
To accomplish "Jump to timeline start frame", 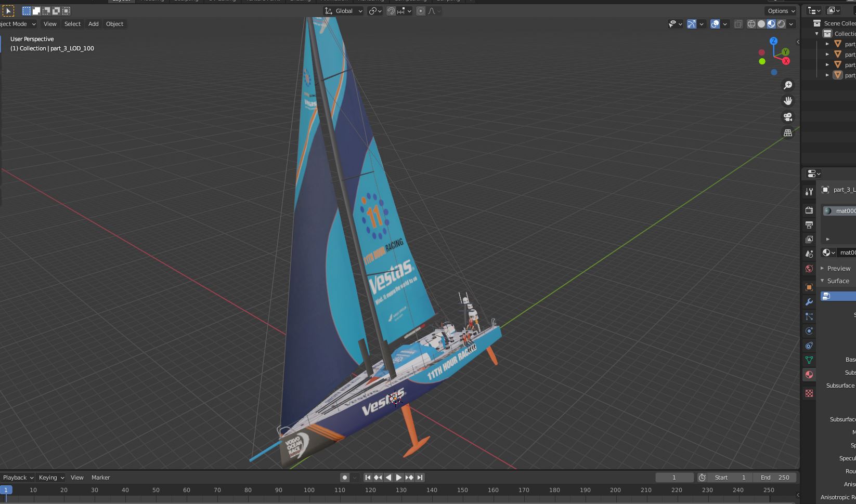I will (x=368, y=478).
